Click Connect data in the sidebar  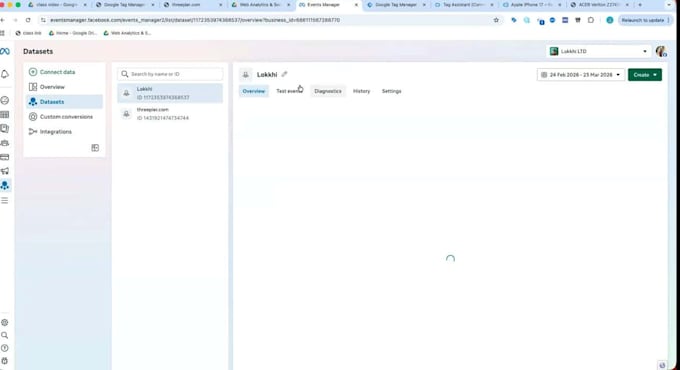57,72
